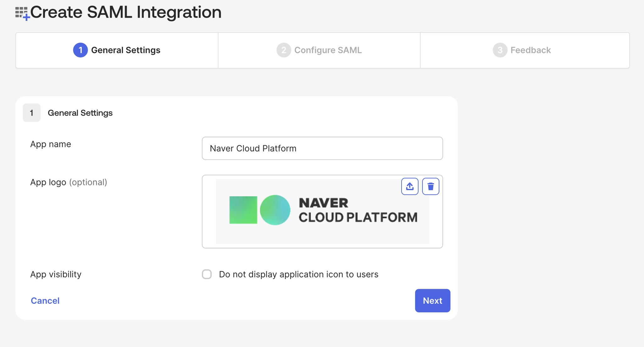Click the App logo (optional) label
644x347 pixels.
tap(69, 182)
